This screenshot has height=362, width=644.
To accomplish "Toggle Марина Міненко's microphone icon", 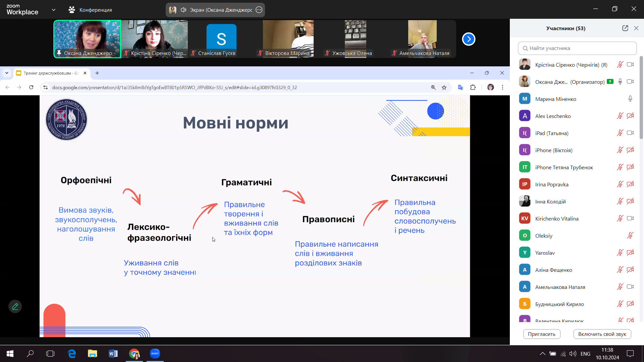I will coord(630,99).
